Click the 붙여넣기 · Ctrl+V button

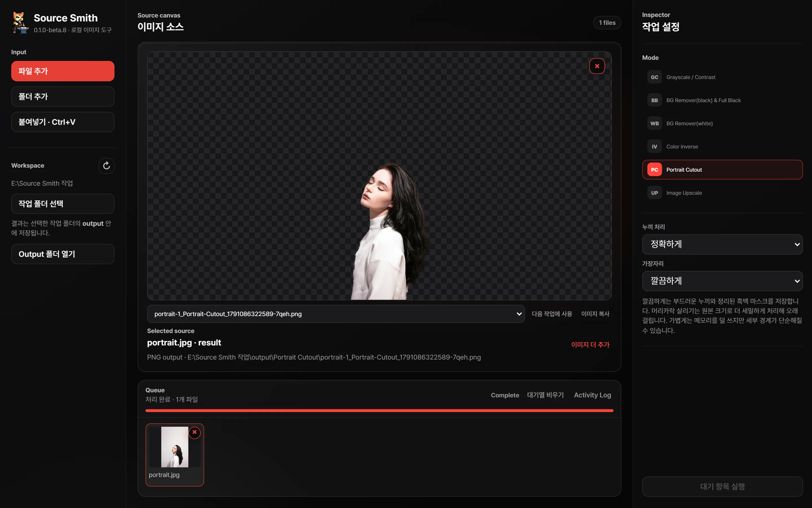pos(63,122)
